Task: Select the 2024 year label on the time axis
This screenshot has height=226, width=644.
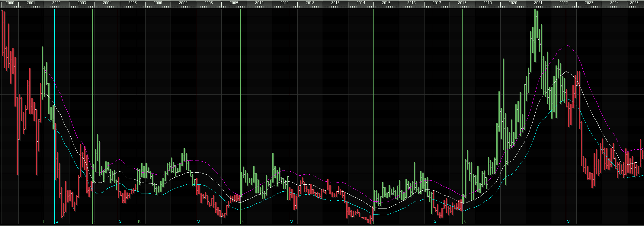Action: pyautogui.click(x=614, y=3)
